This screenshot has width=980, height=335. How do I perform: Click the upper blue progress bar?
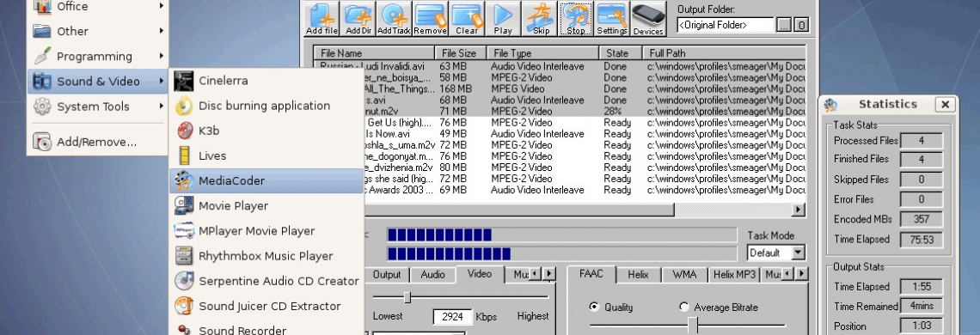coord(562,235)
